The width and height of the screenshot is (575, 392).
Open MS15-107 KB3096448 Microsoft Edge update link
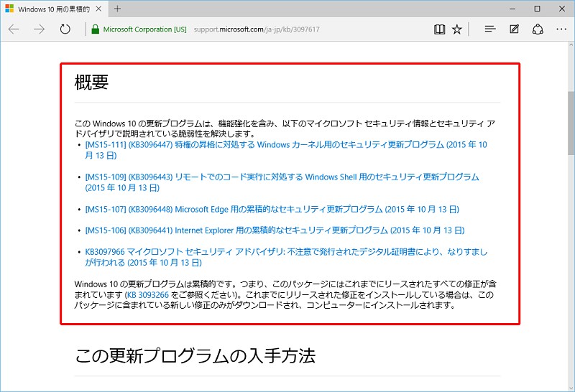272,209
